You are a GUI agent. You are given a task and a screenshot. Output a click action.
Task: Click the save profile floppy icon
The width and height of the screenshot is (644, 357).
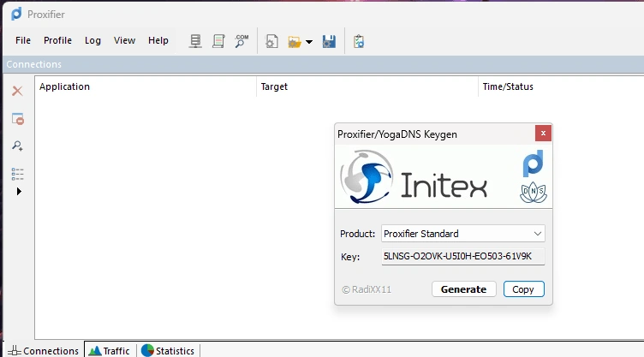(x=329, y=41)
